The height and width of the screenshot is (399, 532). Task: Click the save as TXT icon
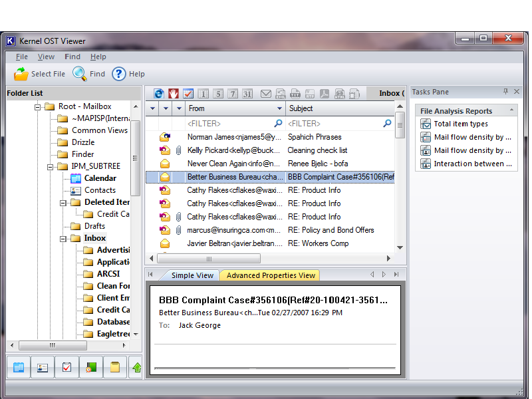295,93
